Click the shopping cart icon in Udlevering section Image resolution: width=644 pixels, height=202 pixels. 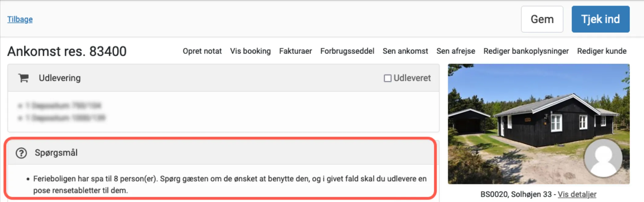[23, 78]
